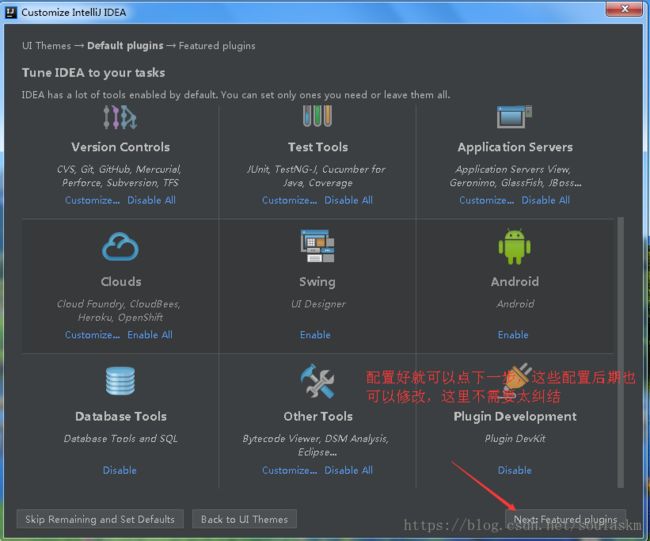Customize Version Controls plugins
The width and height of the screenshot is (650, 541).
click(92, 200)
